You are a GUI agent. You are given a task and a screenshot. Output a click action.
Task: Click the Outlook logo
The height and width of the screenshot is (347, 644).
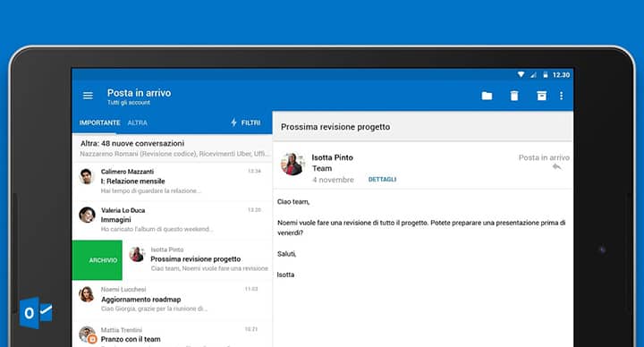point(36,313)
